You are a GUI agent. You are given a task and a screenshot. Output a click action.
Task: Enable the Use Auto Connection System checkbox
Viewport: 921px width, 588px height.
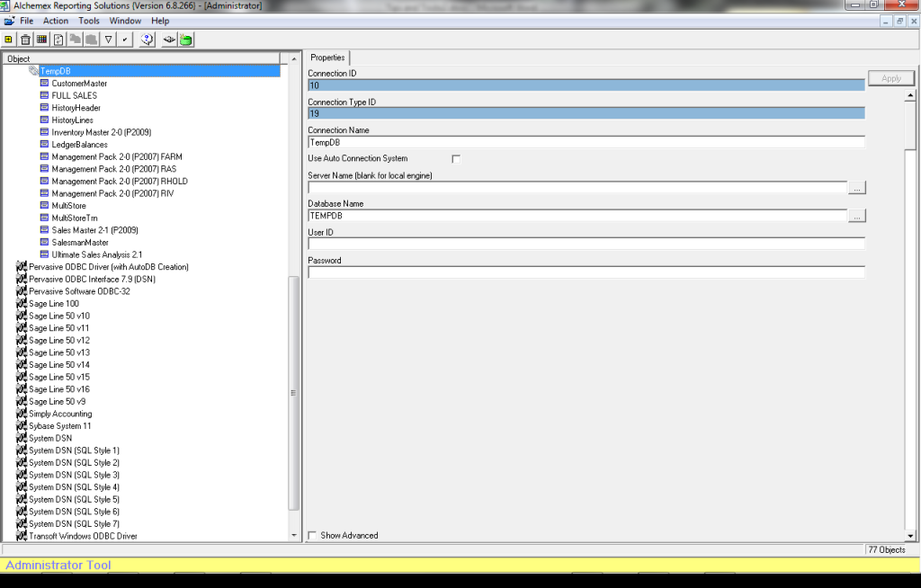click(x=456, y=158)
